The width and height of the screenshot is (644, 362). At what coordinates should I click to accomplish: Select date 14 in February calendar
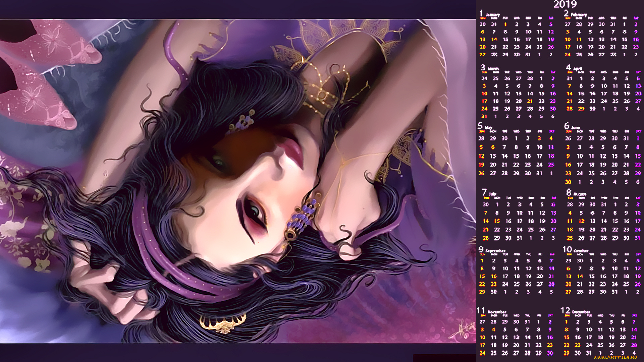click(613, 40)
